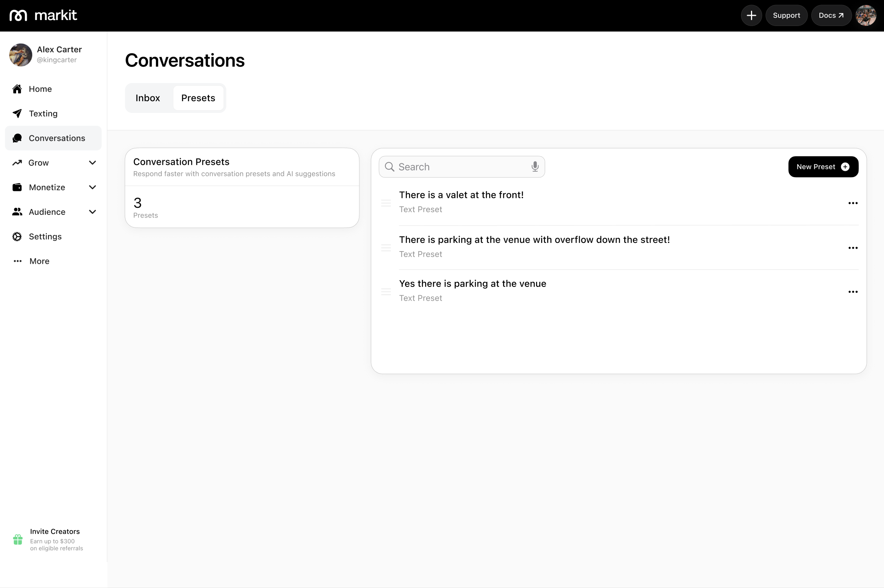This screenshot has height=588, width=884.
Task: Click the microphone icon in search field
Action: tap(534, 167)
